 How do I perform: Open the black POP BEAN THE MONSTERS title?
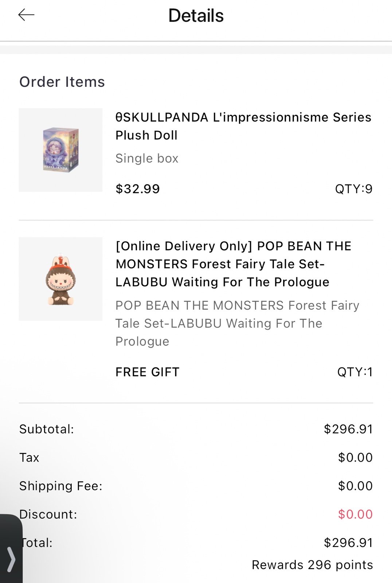tap(233, 264)
